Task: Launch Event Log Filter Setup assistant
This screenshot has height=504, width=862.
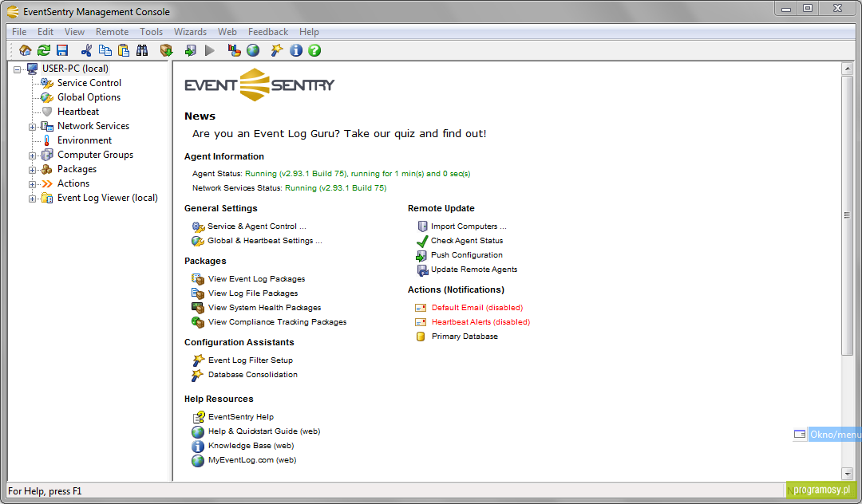Action: [x=250, y=360]
